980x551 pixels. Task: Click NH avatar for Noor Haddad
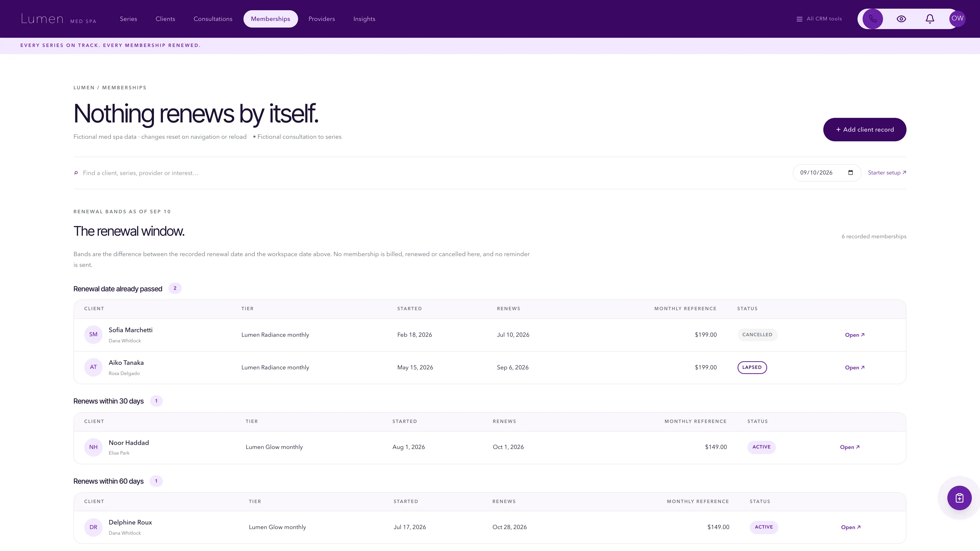93,447
